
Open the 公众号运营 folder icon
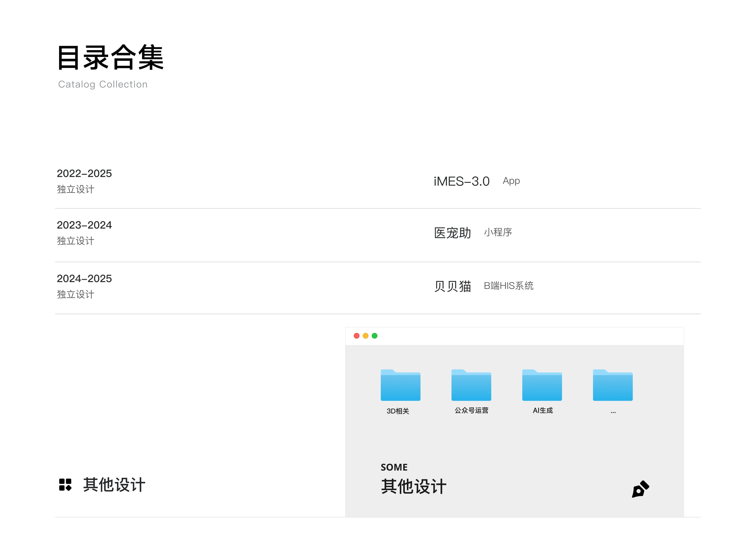pos(471,385)
